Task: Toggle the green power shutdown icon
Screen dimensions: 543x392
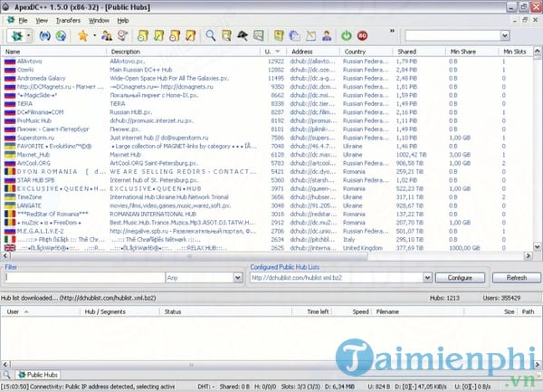Action: click(x=346, y=36)
